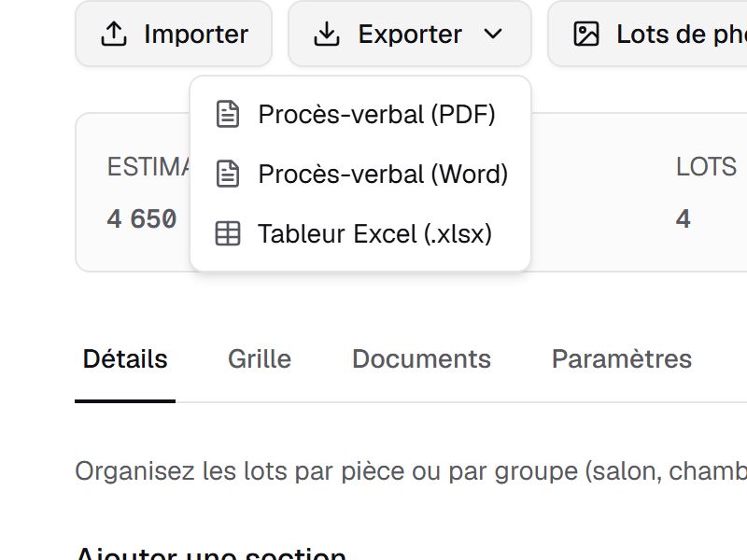The width and height of the screenshot is (747, 560).
Task: Click the image icon for Lots de photos
Action: [586, 34]
